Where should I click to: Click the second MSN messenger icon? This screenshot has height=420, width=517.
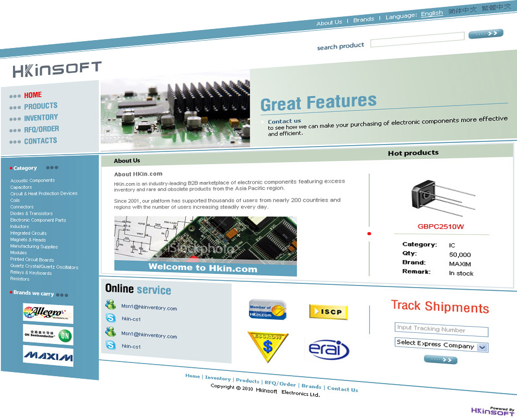point(110,332)
